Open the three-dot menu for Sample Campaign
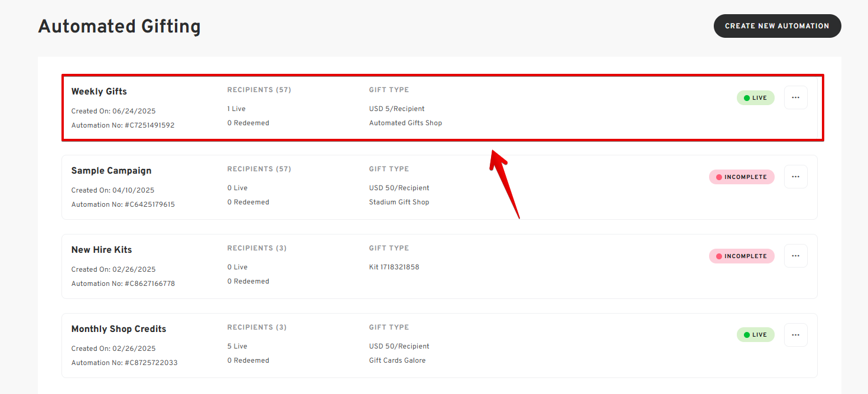 [795, 177]
